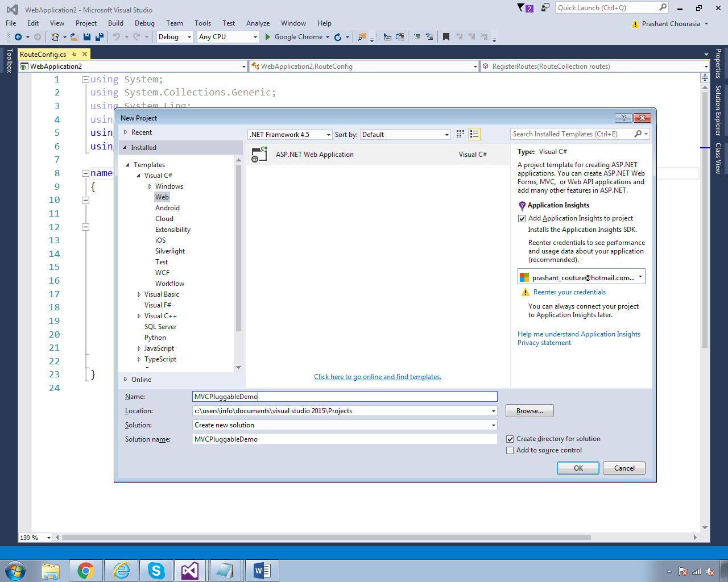The width and height of the screenshot is (728, 582).
Task: Click OK to create the project
Action: tap(578, 468)
